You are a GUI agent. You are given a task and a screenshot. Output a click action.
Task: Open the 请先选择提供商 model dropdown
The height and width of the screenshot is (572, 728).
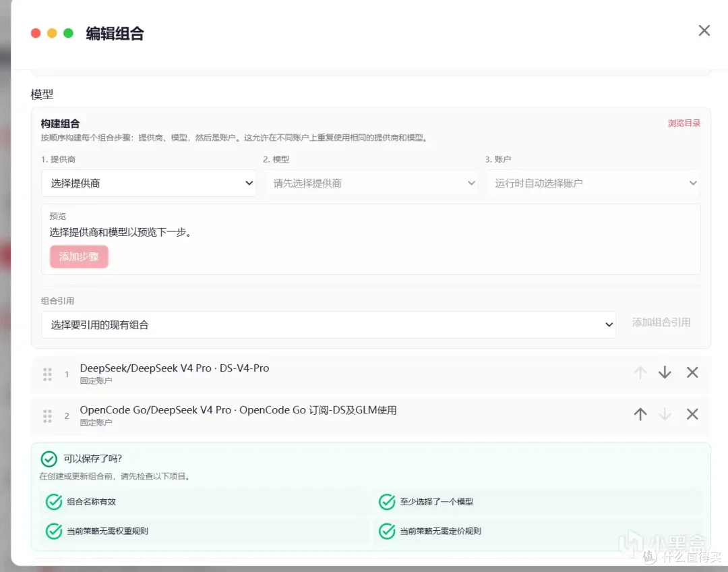[371, 183]
